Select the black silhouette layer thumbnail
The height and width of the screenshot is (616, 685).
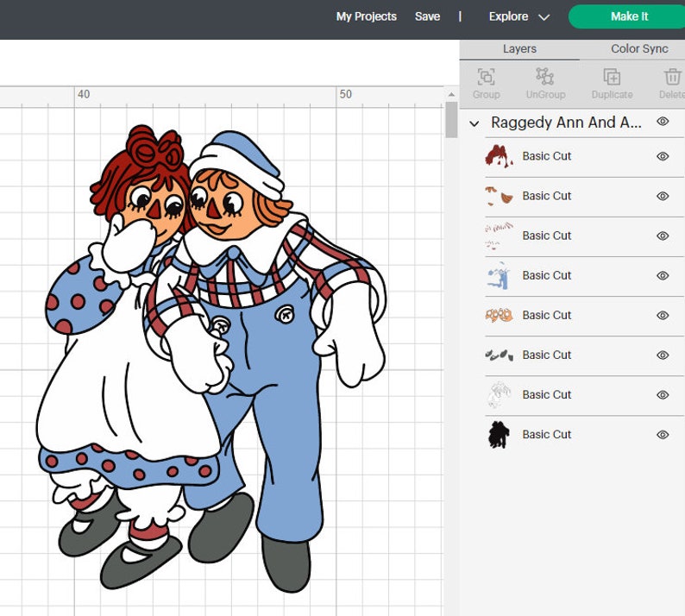pos(499,435)
